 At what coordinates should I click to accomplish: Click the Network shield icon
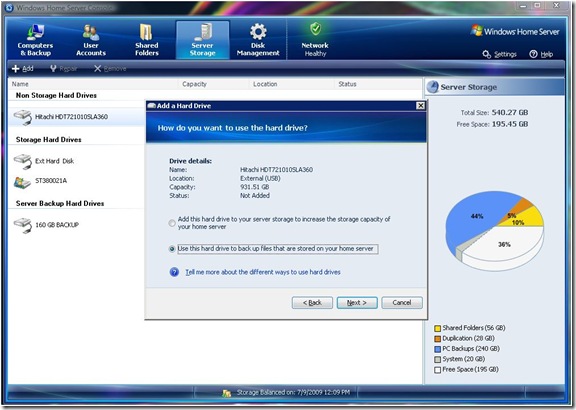pyautogui.click(x=315, y=29)
